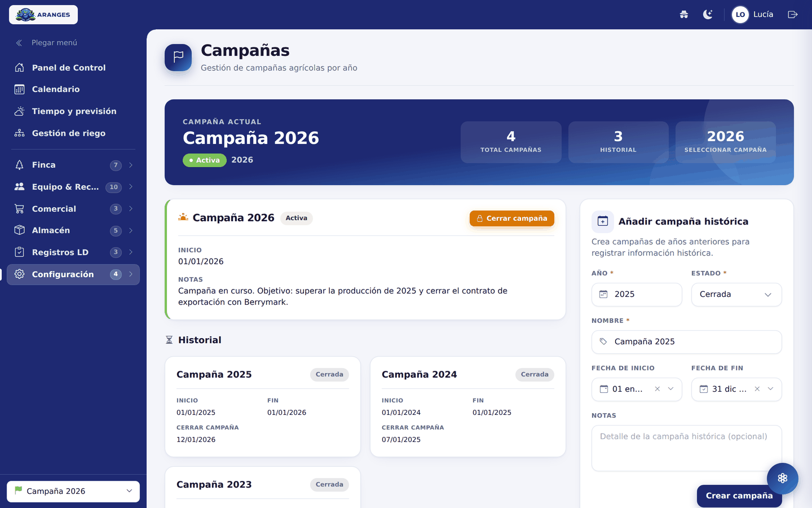Click the Configuración gear icon

pyautogui.click(x=20, y=274)
